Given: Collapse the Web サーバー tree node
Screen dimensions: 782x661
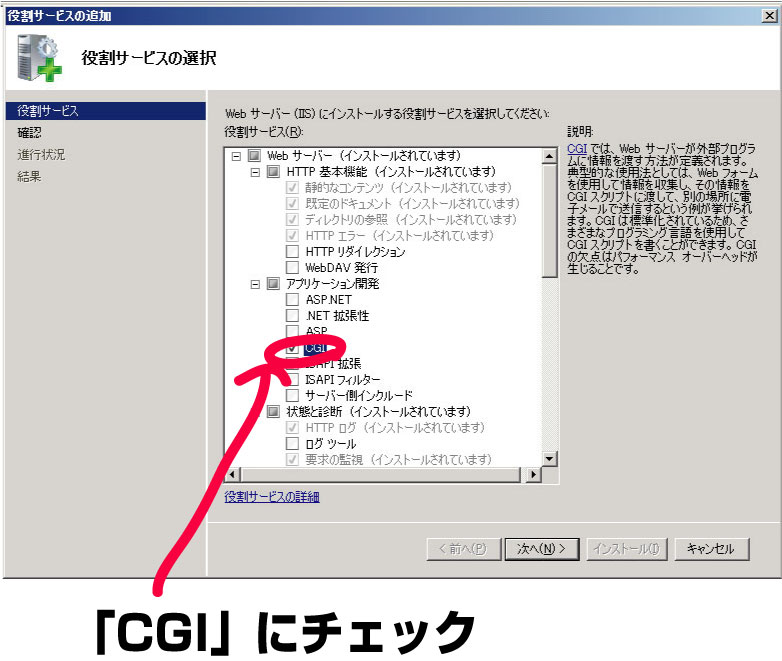Looking at the screenshot, I should tap(236, 156).
